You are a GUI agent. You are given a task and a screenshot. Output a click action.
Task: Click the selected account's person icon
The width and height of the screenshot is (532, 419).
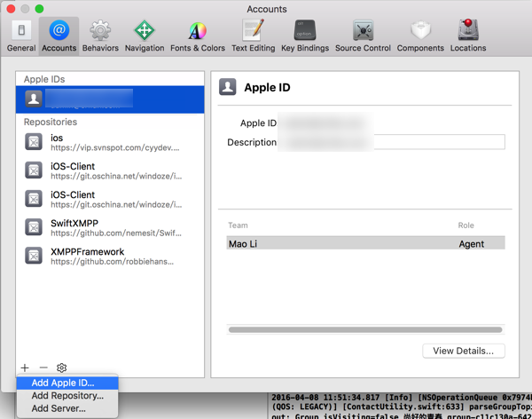(34, 99)
